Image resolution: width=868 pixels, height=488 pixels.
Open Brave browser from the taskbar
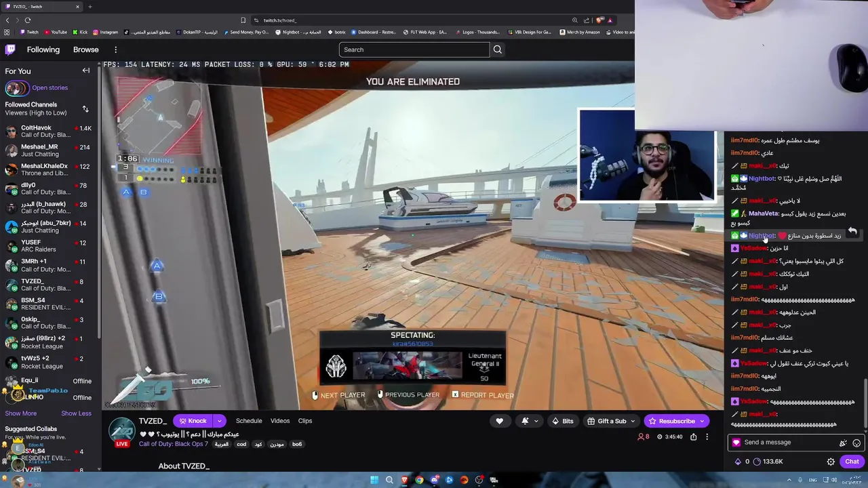pyautogui.click(x=405, y=480)
